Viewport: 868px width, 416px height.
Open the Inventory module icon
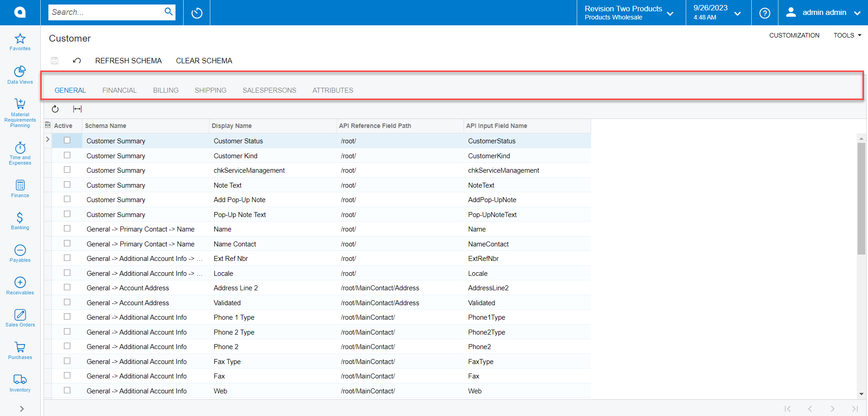click(19, 382)
